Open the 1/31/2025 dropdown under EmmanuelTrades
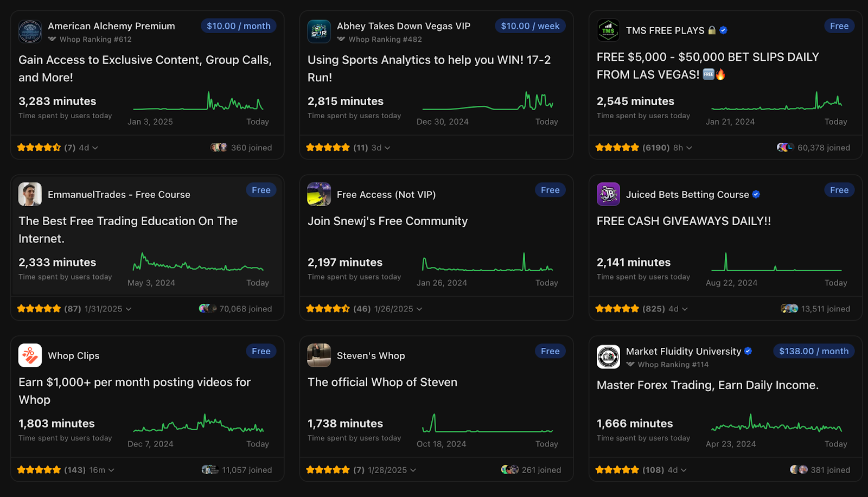 tap(107, 308)
